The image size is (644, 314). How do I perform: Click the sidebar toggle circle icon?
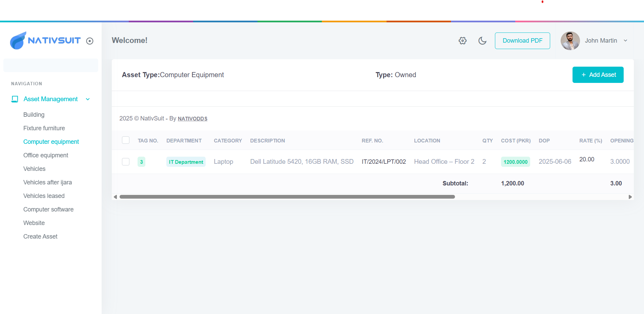(90, 41)
